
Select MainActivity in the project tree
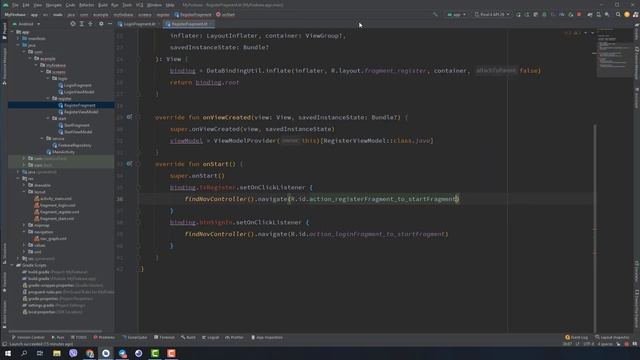pos(63,152)
